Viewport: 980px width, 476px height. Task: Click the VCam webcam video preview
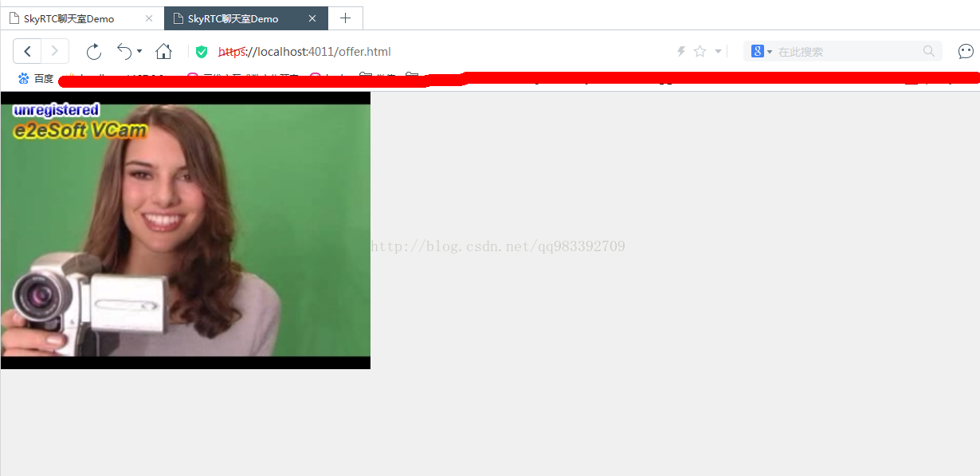click(186, 230)
